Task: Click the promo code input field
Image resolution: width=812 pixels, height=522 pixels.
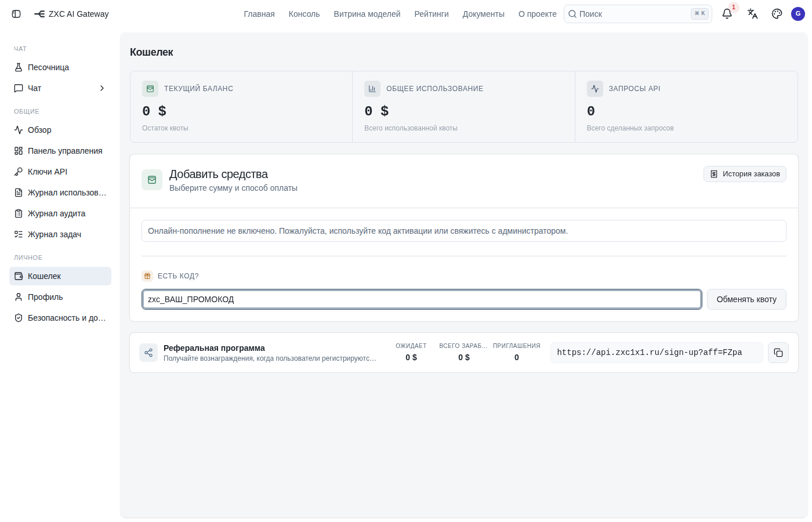Action: pos(422,299)
